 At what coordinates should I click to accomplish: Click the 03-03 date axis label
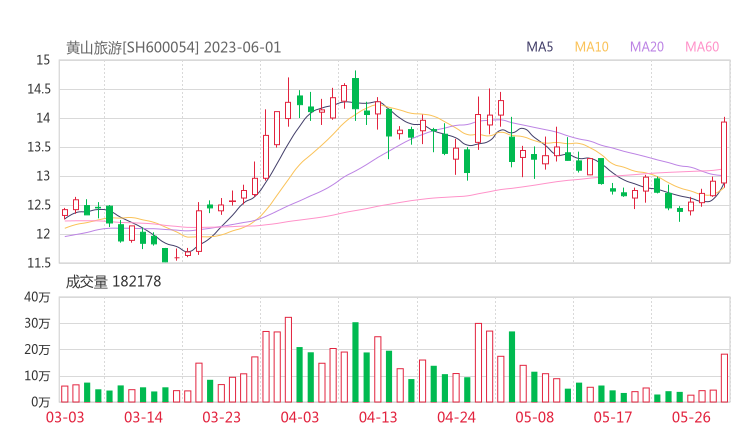(x=65, y=417)
